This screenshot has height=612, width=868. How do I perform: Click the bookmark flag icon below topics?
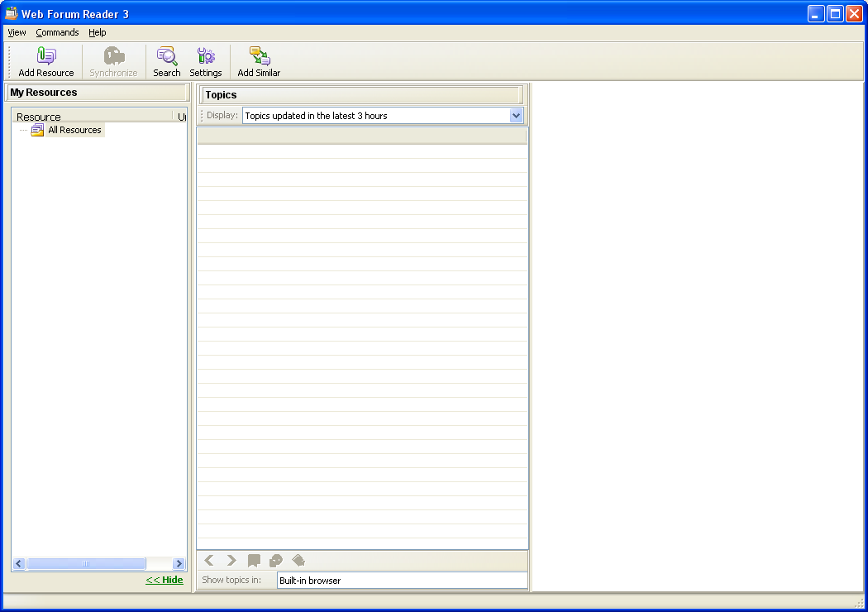[x=254, y=561]
